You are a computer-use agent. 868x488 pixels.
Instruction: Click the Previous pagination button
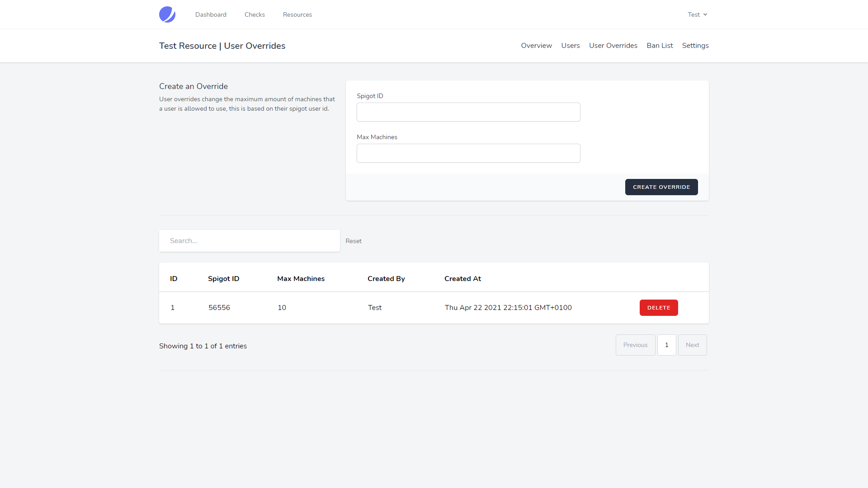coord(635,345)
